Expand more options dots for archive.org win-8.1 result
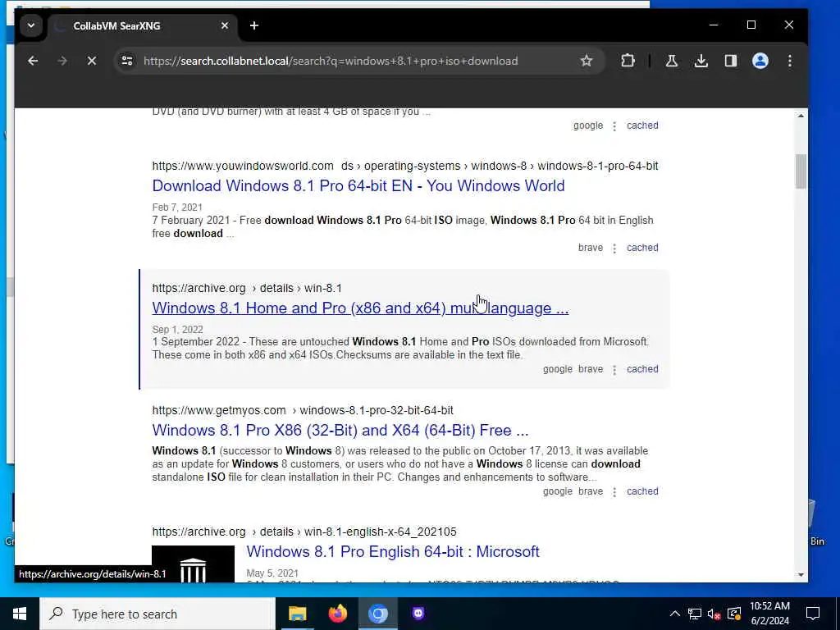The height and width of the screenshot is (630, 840). click(614, 370)
